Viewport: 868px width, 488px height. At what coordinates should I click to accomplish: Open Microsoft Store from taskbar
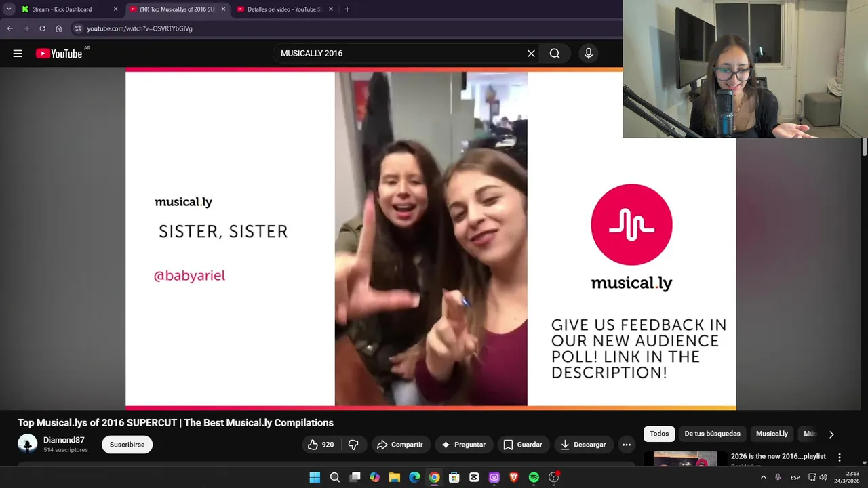[x=454, y=477]
